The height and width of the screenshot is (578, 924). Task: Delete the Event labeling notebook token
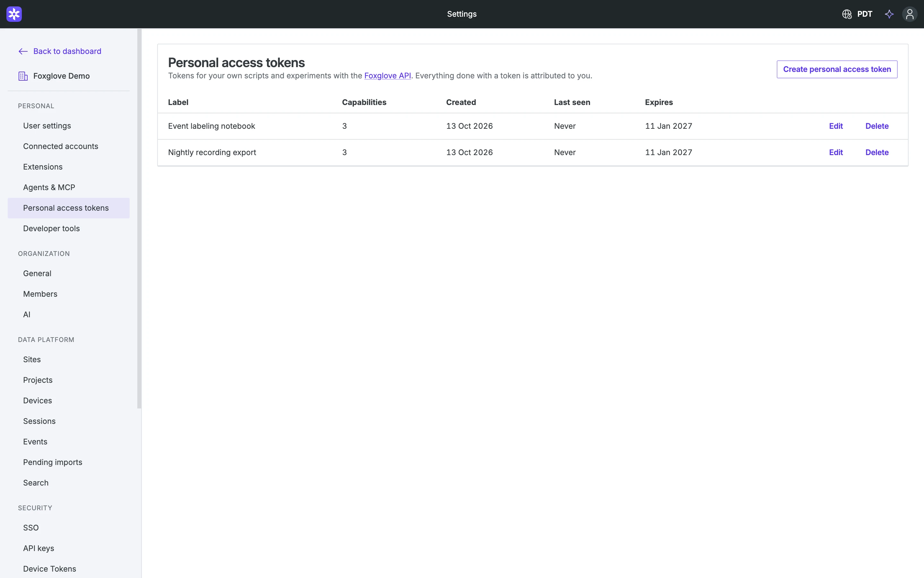(x=877, y=126)
